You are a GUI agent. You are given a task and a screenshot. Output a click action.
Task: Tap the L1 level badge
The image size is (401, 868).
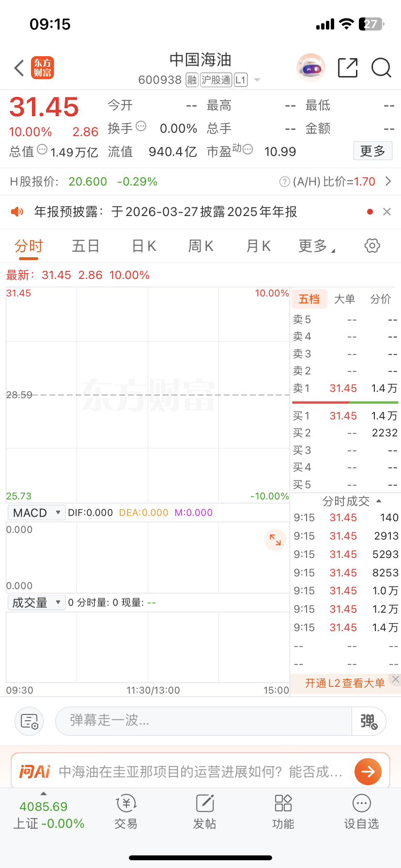[x=241, y=80]
